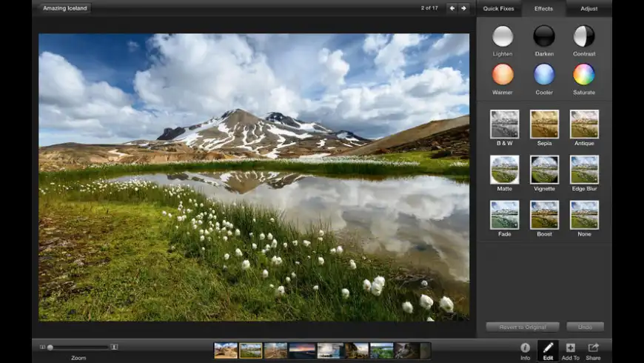Select the Sepia effect thumbnail
Viewport: 644px width, 363px height.
coord(544,124)
